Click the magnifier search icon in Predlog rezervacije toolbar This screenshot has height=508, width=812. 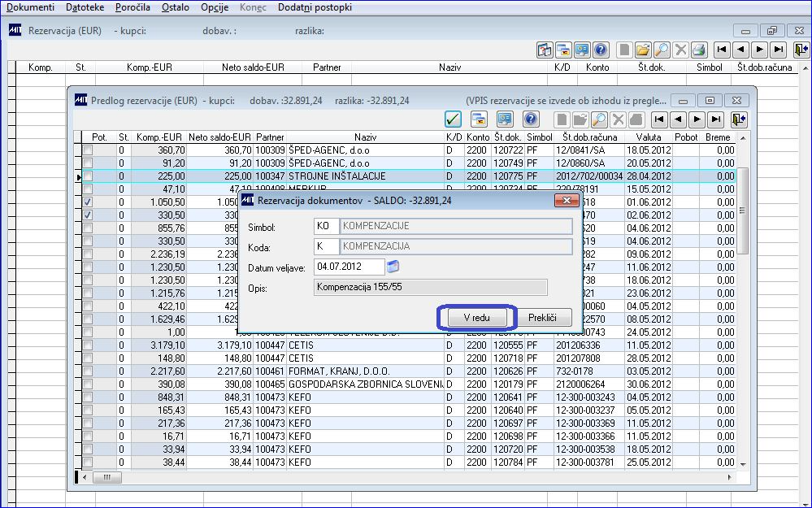[x=600, y=119]
